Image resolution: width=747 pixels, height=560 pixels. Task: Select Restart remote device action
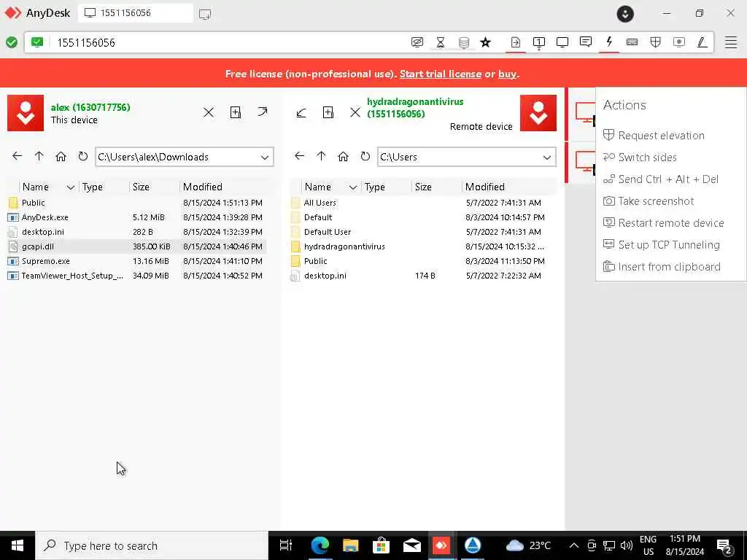point(671,223)
